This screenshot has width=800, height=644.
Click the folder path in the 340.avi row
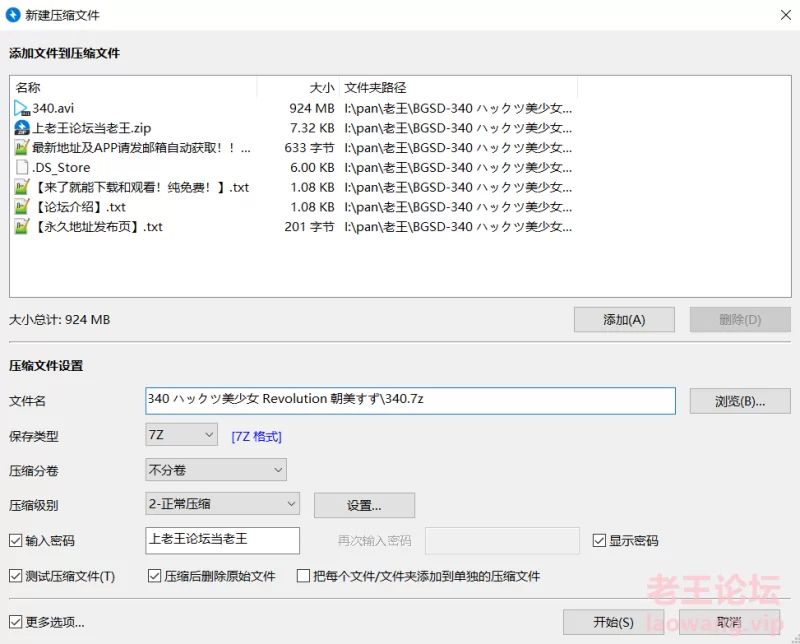(x=458, y=108)
